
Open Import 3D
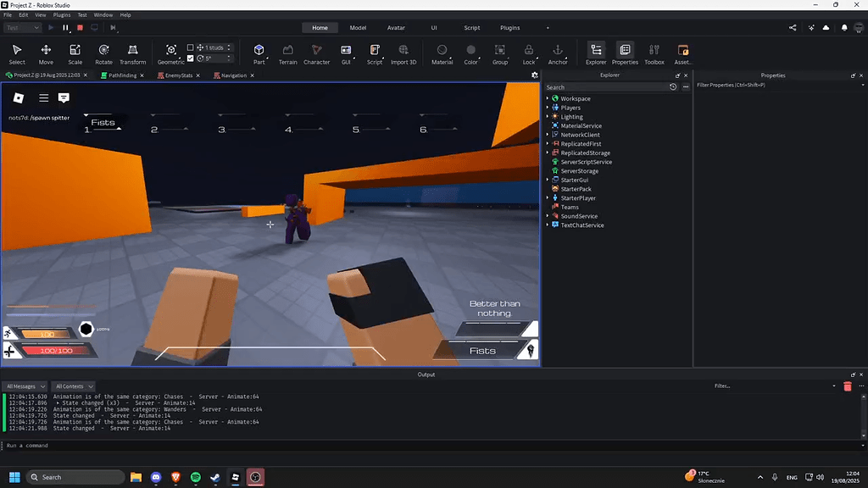(403, 54)
